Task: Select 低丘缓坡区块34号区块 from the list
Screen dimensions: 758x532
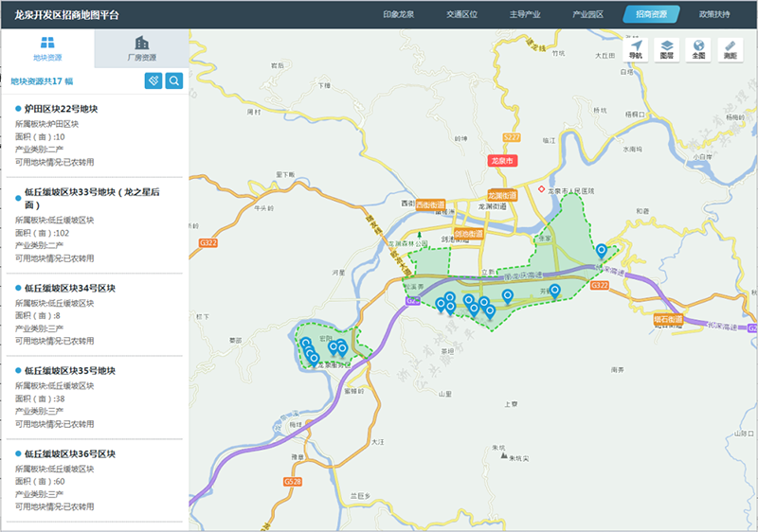Action: (69, 288)
